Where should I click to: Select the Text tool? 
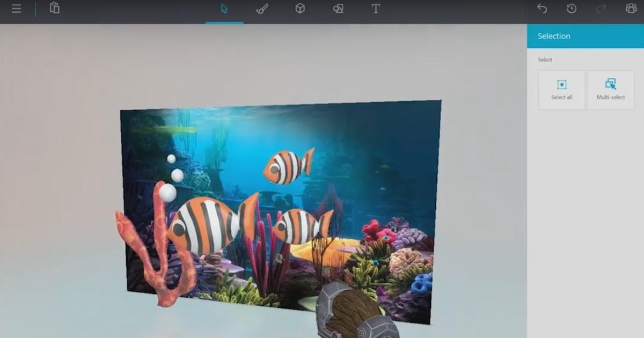click(x=375, y=9)
